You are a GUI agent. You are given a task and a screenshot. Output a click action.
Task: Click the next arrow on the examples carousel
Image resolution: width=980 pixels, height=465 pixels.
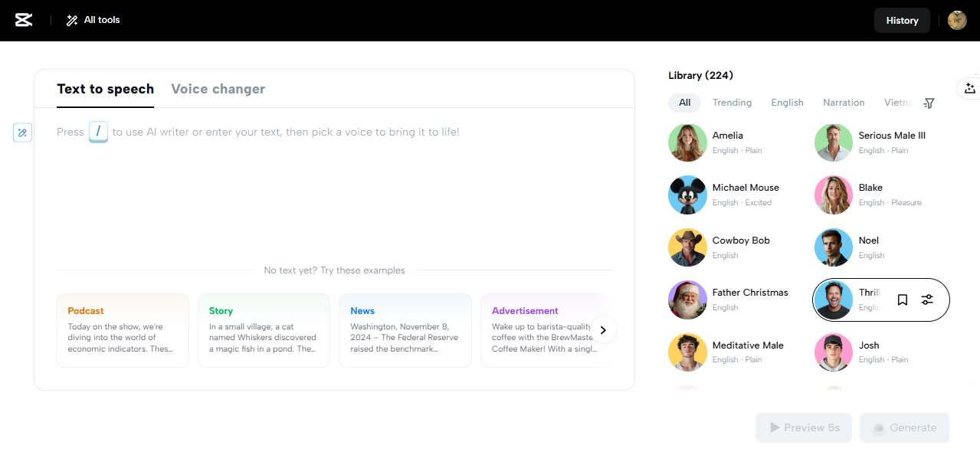point(603,329)
